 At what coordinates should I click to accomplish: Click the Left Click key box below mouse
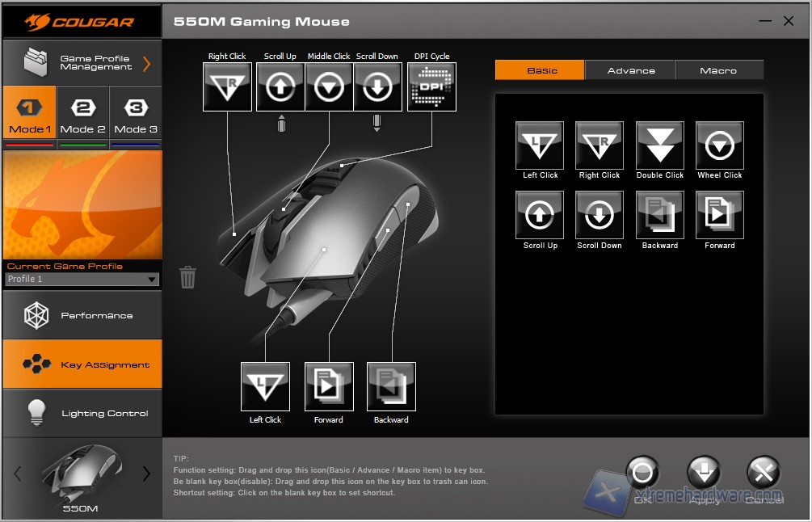click(265, 387)
